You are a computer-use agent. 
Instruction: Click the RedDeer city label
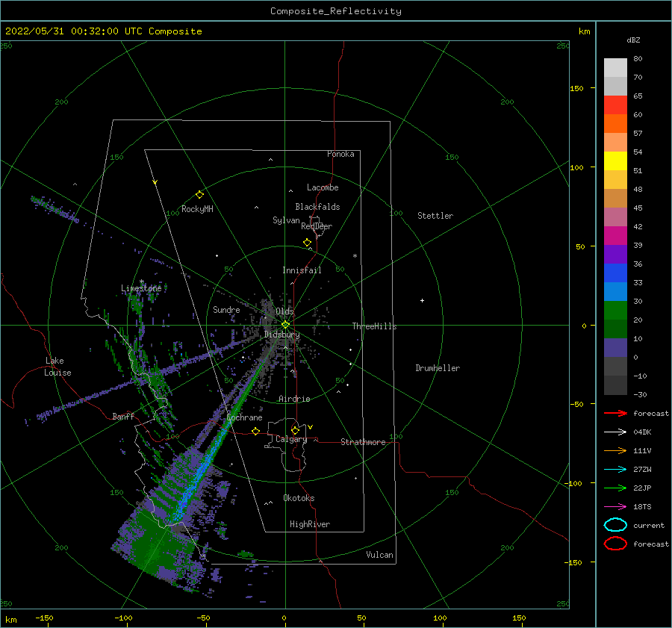317,226
